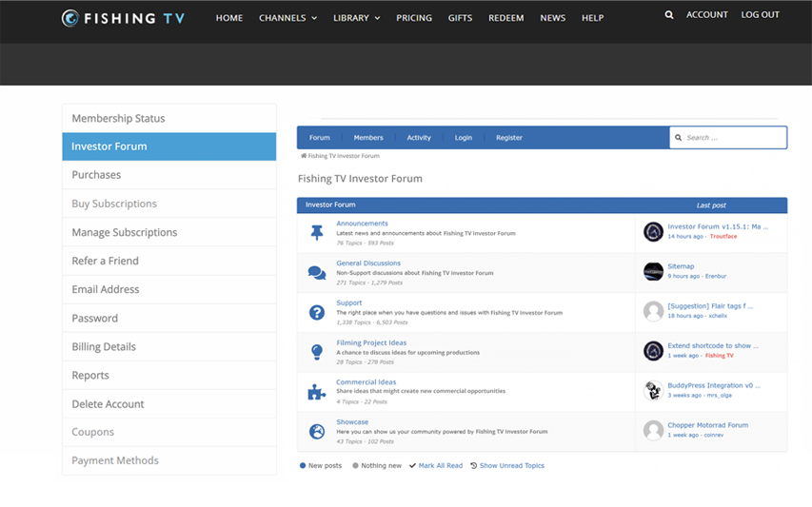Open the Account link

(707, 15)
